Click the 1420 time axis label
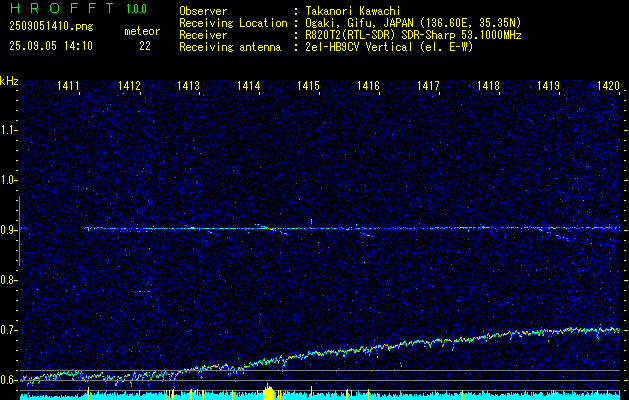Viewport: 629px width, 400px height. [x=608, y=85]
